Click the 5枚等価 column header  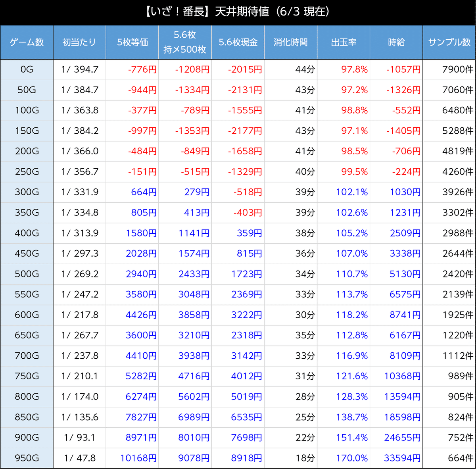pyautogui.click(x=132, y=42)
